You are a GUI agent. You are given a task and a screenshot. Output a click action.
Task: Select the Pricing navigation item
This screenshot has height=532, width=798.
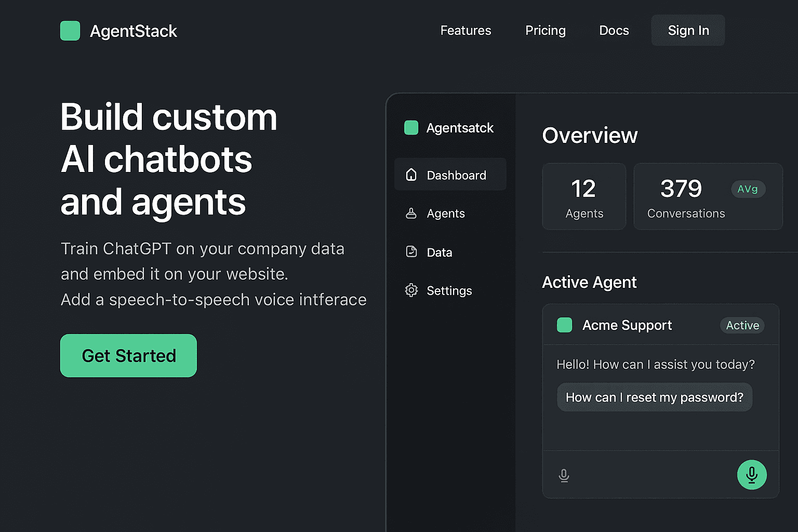[546, 30]
